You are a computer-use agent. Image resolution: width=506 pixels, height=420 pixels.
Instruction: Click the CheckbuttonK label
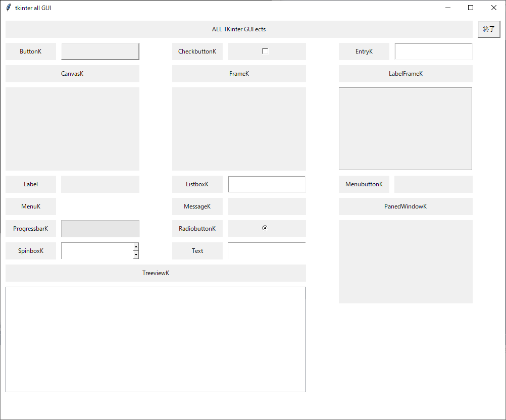(197, 51)
